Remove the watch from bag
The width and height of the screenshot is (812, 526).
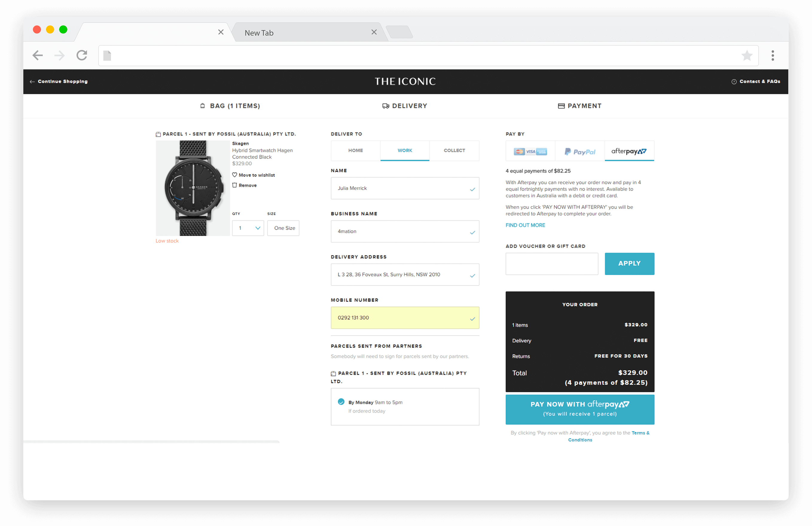(244, 185)
